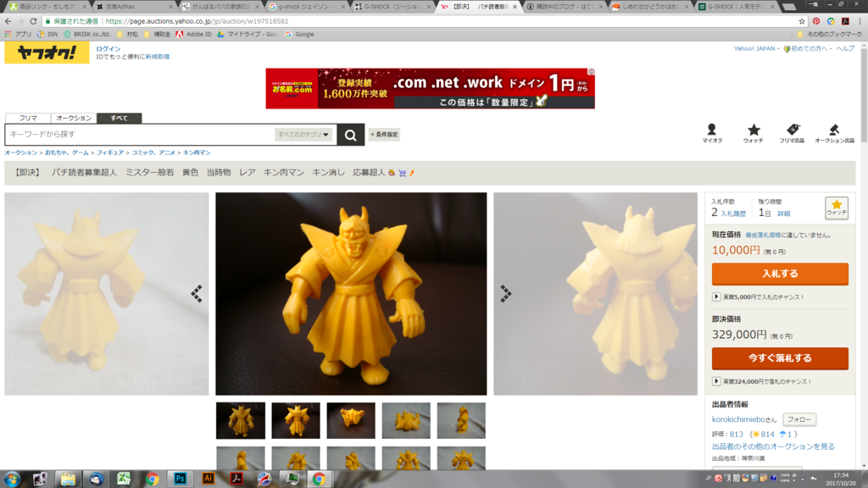Open the 入札履歴 bid history link

(x=733, y=213)
